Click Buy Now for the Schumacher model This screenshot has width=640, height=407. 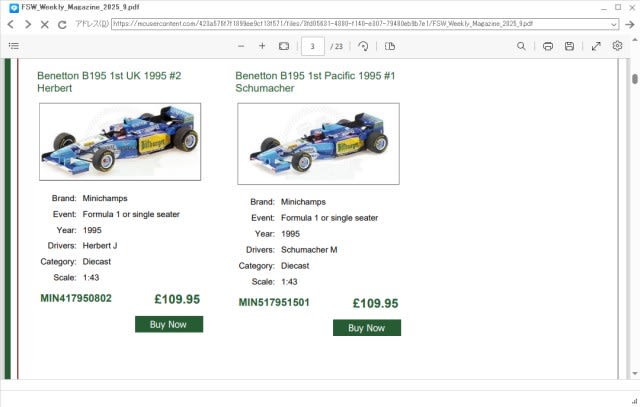(x=367, y=328)
